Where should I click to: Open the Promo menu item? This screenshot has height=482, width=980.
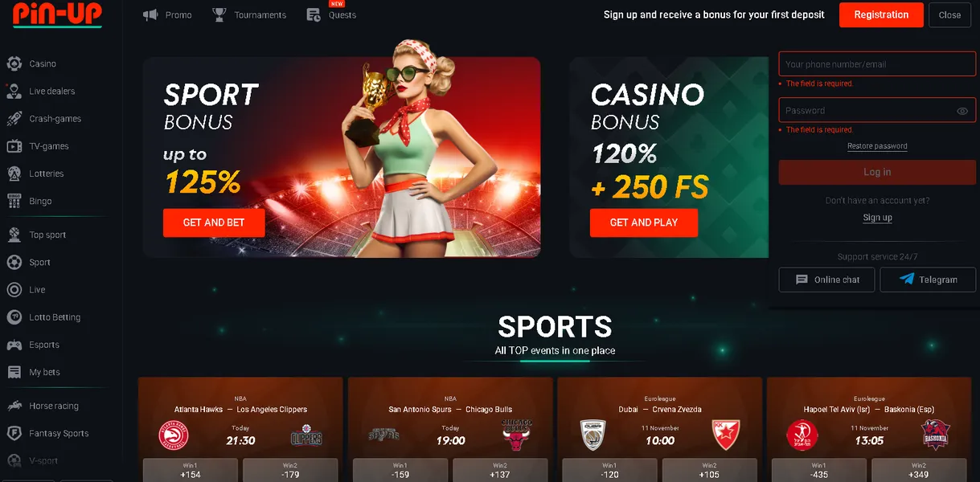[x=167, y=14]
